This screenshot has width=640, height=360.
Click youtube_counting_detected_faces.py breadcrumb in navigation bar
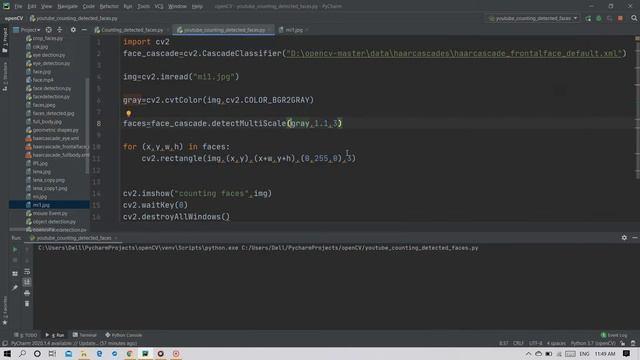[x=73, y=18]
